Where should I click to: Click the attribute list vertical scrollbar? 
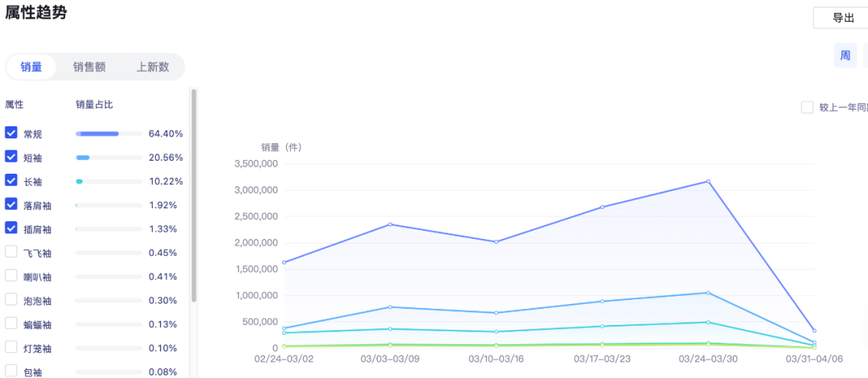point(194,195)
